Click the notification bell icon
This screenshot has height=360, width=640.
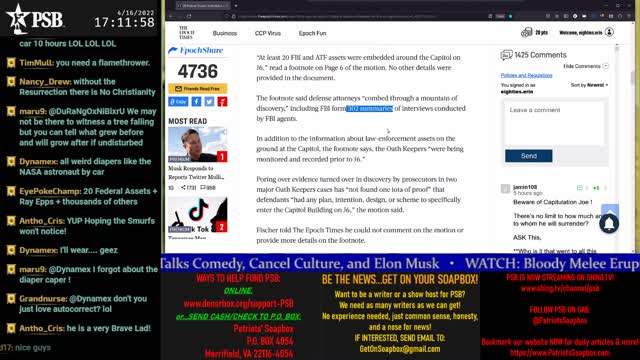(x=609, y=224)
